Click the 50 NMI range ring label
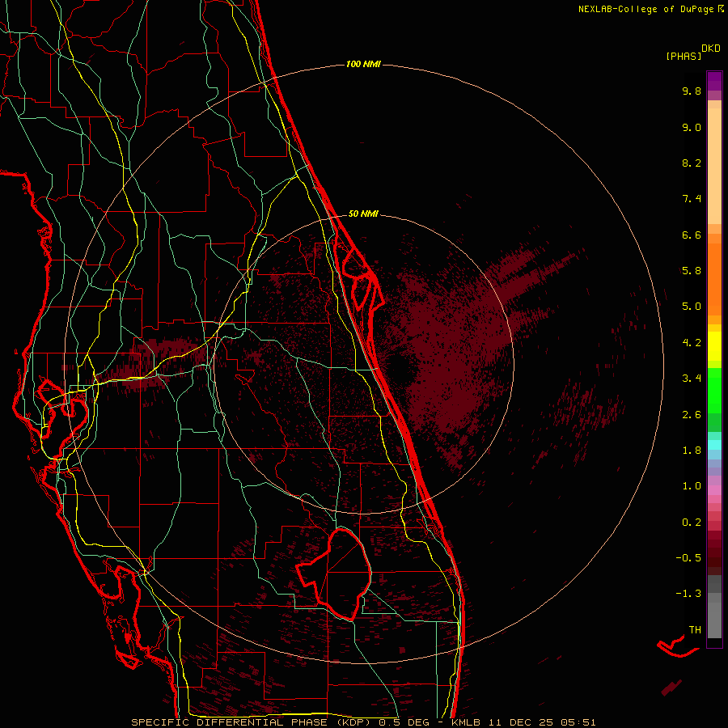The height and width of the screenshot is (728, 728). point(363,214)
